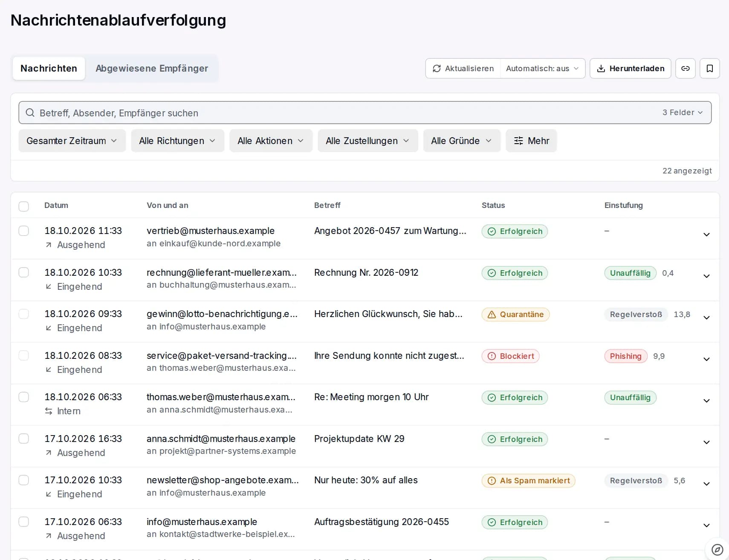Click sender vertrieb@musterhaus.example
The image size is (729, 560).
pos(211,231)
